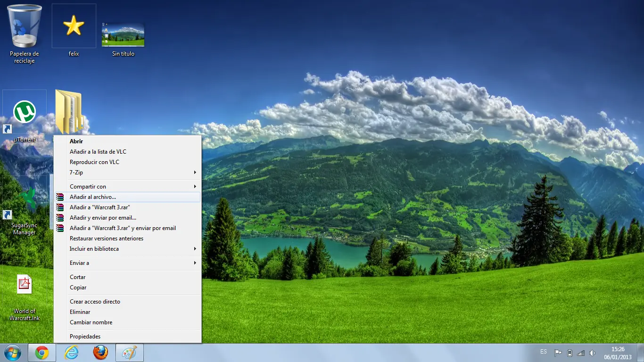Viewport: 644px width, 362px height.
Task: Click the WinRAR icon beside Añadir a "Warcraft 3.rar"
Action: [60, 207]
